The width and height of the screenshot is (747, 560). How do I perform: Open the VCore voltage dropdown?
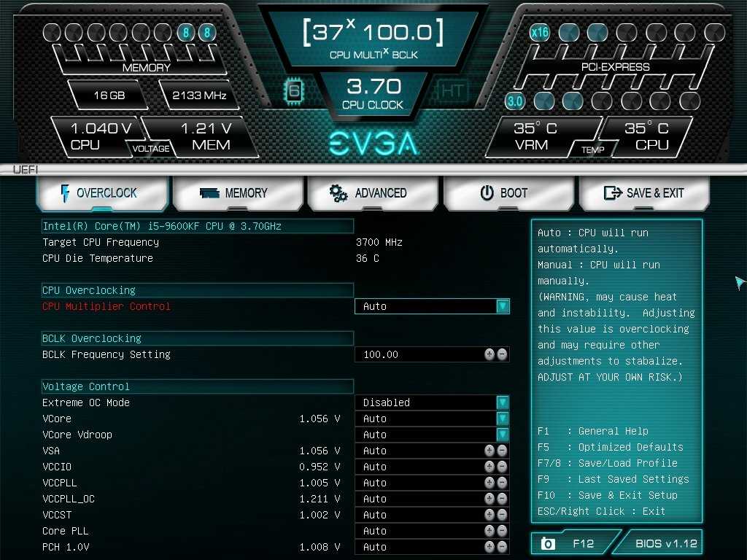coord(502,419)
